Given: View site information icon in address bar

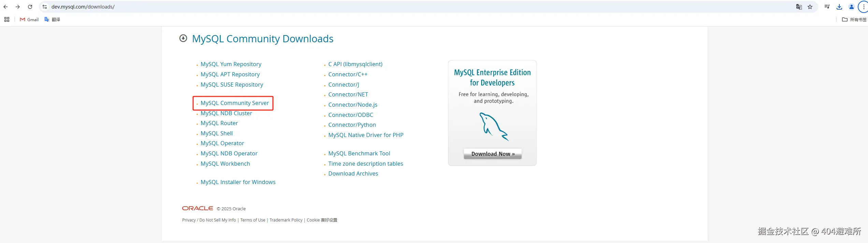Looking at the screenshot, I should coord(45,7).
